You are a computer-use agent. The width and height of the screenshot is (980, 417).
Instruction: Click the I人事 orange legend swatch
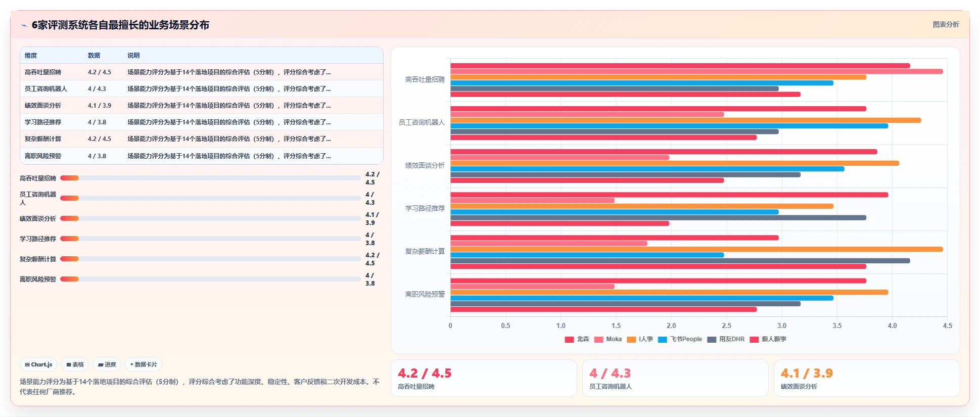(631, 339)
